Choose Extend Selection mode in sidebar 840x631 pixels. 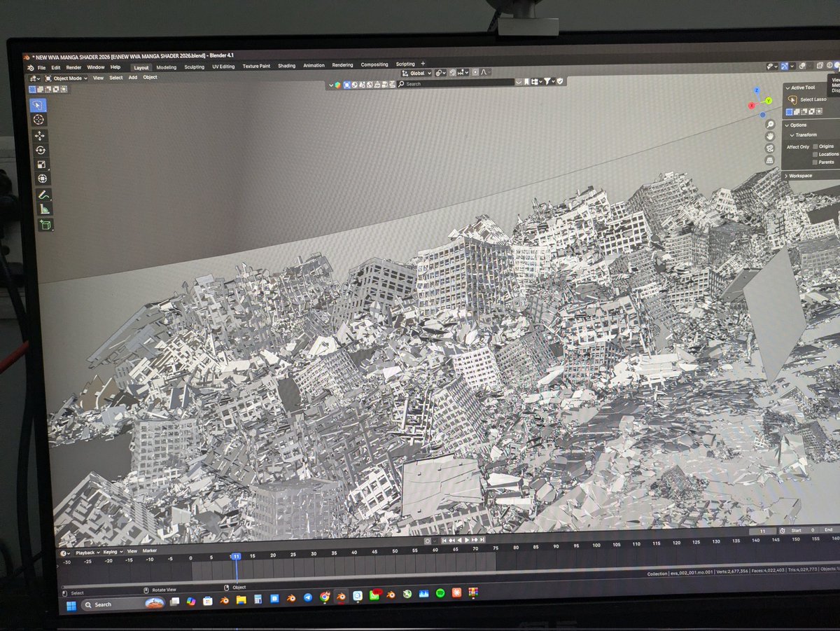pos(797,112)
